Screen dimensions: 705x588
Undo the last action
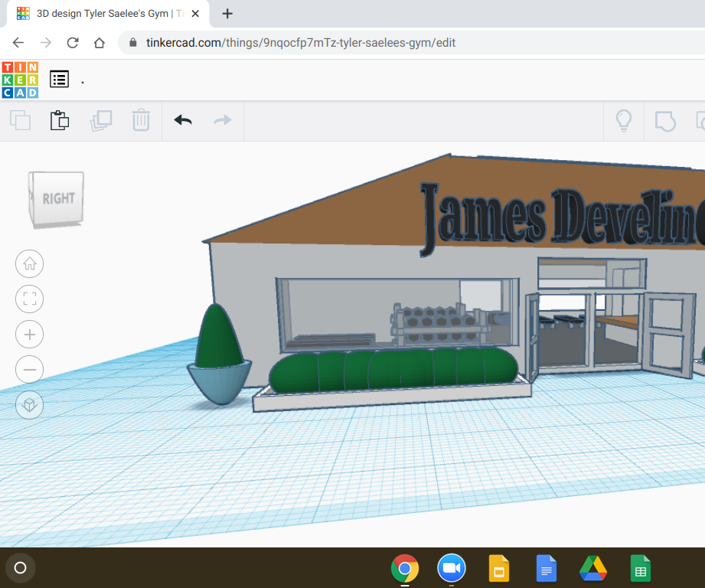click(x=183, y=120)
